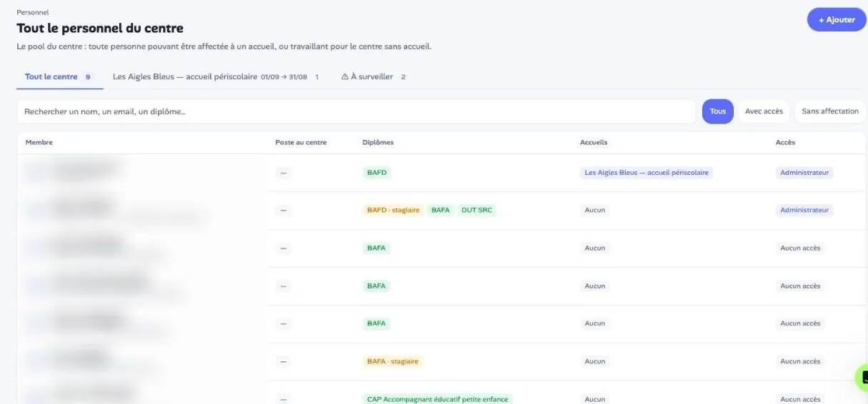The width and height of the screenshot is (868, 404).
Task: Click the Accueils column header
Action: 594,143
